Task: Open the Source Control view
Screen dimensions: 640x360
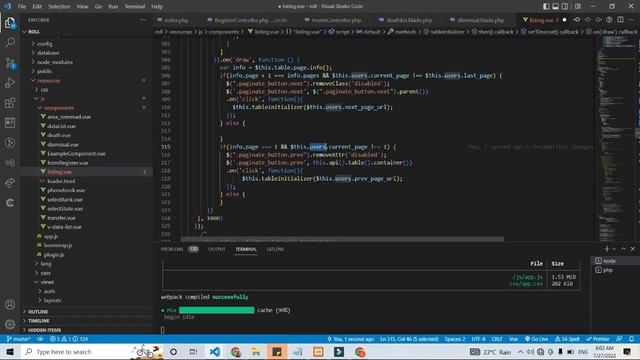Action: coord(10,63)
